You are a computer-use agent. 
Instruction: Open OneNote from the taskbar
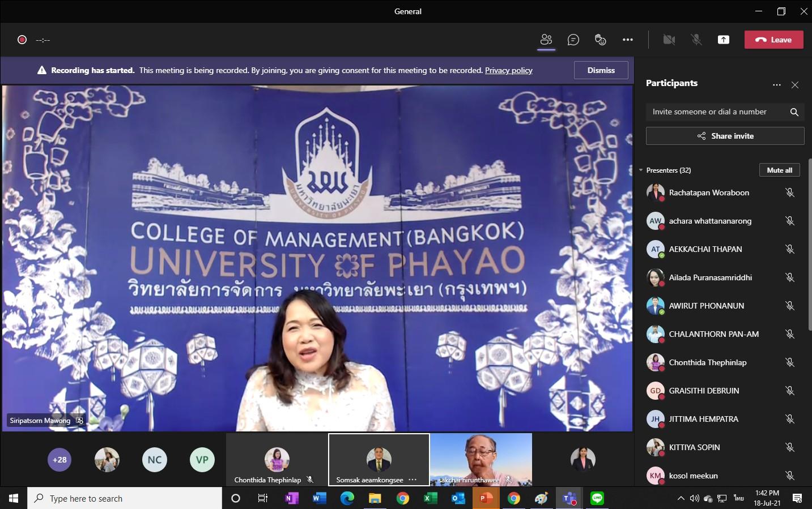coord(292,498)
